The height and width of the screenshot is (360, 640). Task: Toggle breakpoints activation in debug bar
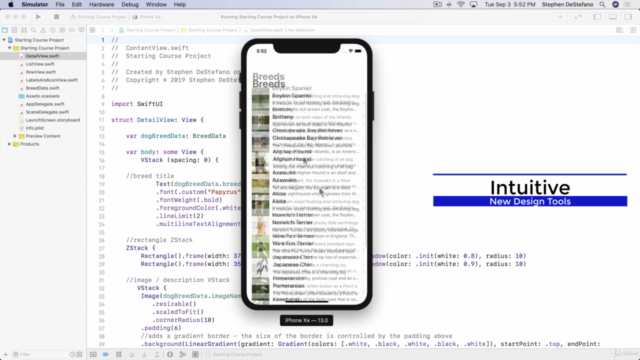pyautogui.click(x=106, y=354)
